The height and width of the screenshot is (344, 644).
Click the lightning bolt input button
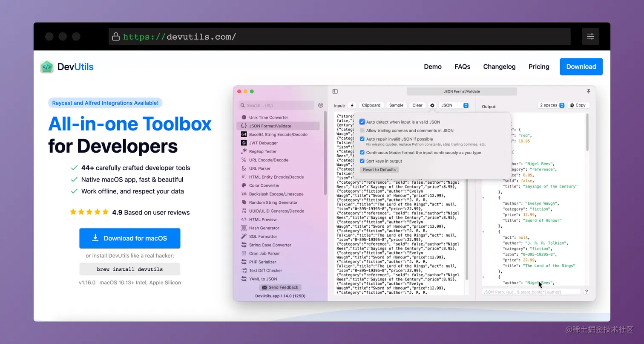[352, 105]
